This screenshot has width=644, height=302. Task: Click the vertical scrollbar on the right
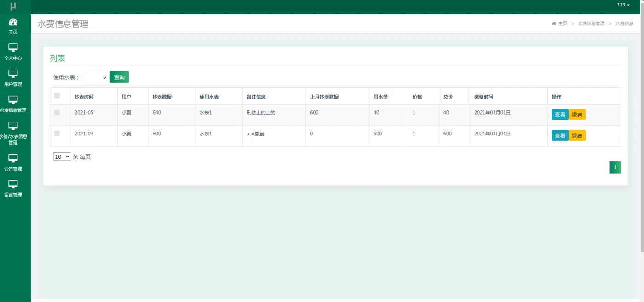point(642,127)
